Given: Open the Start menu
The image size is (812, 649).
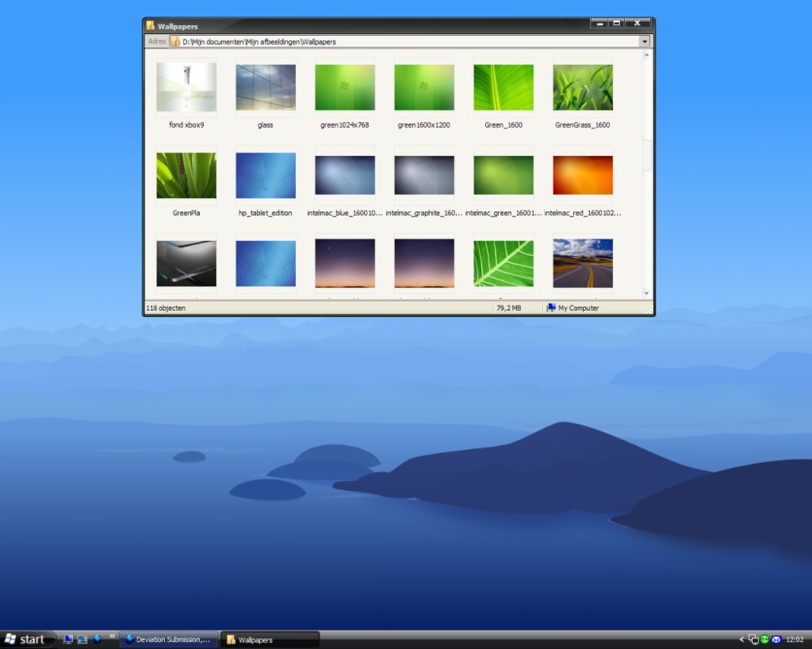Looking at the screenshot, I should coord(27,639).
